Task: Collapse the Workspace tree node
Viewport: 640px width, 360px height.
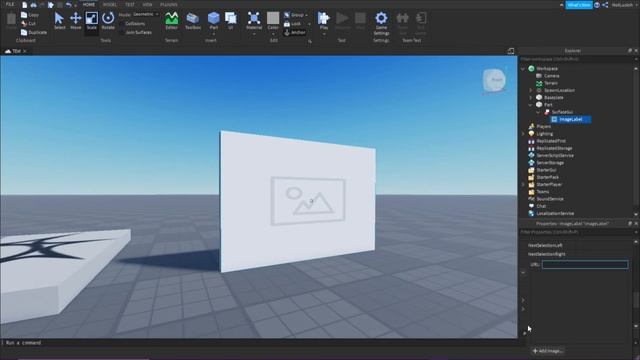Action: pos(523,69)
